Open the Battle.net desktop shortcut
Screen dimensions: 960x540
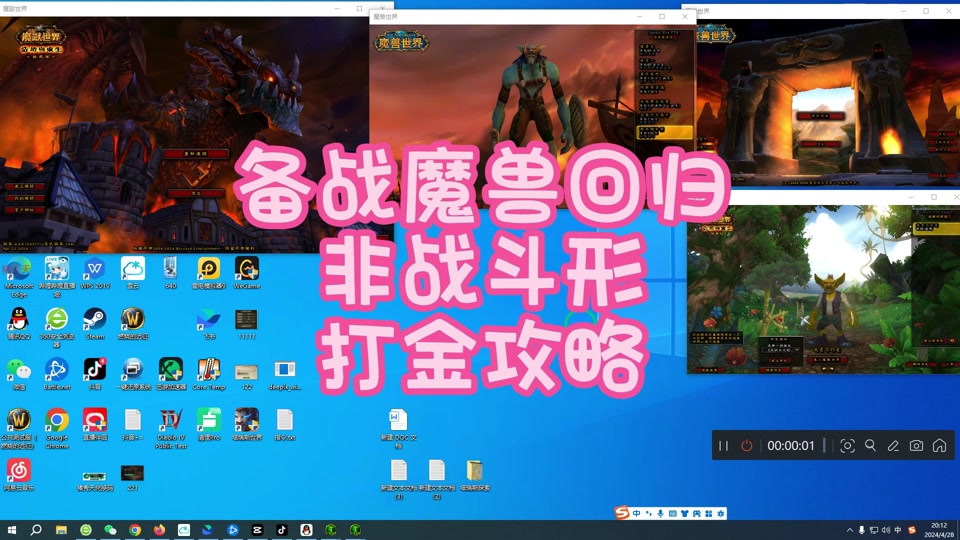click(56, 375)
